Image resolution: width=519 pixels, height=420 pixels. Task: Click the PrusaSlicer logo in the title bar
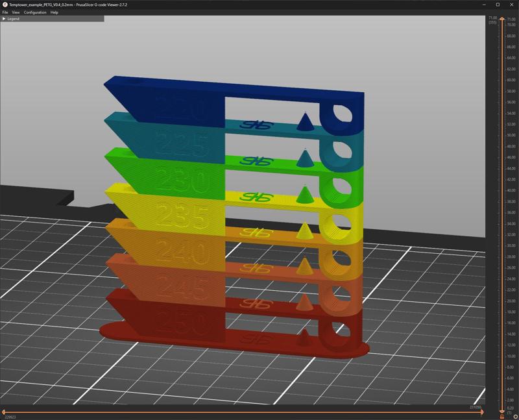tap(5, 5)
